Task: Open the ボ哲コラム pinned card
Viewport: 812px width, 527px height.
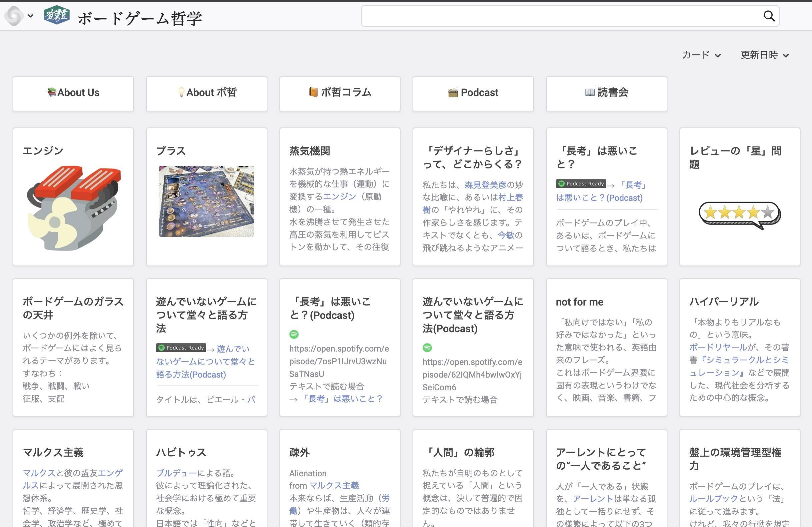Action: point(340,93)
